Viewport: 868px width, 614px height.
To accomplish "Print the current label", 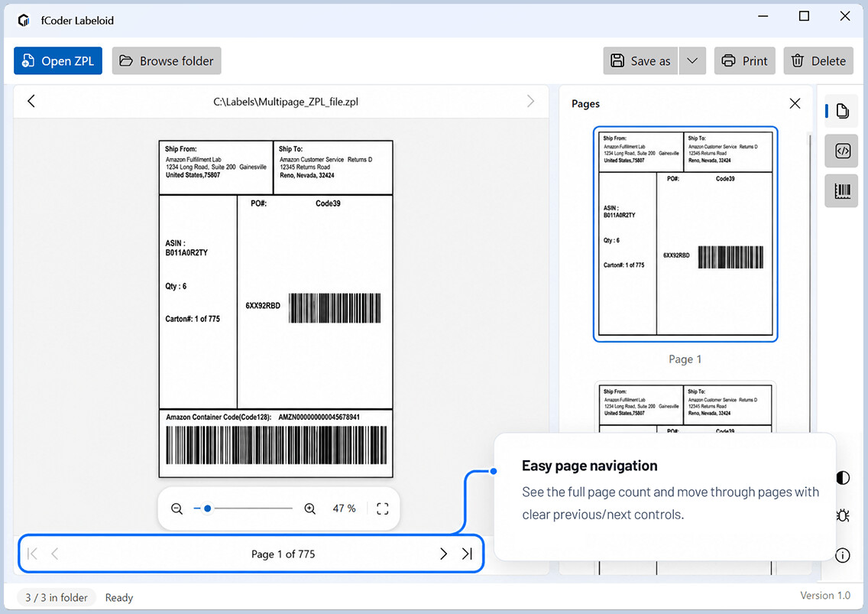I will pos(744,61).
